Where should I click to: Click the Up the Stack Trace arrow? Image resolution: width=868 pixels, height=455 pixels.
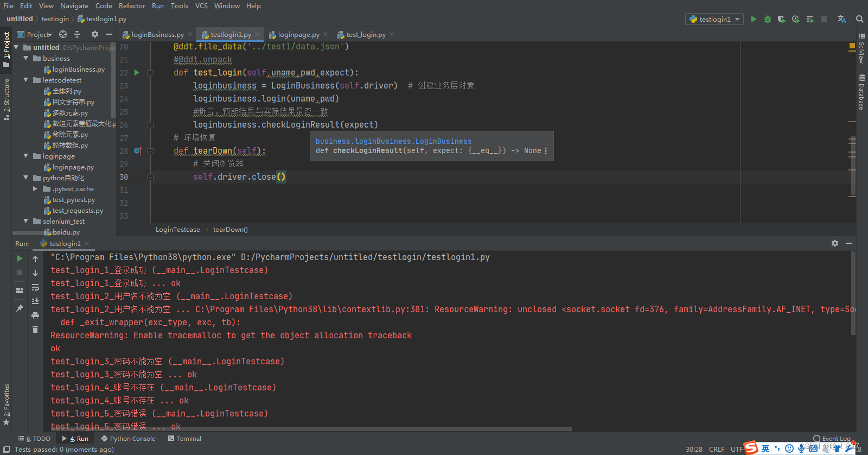(x=35, y=259)
